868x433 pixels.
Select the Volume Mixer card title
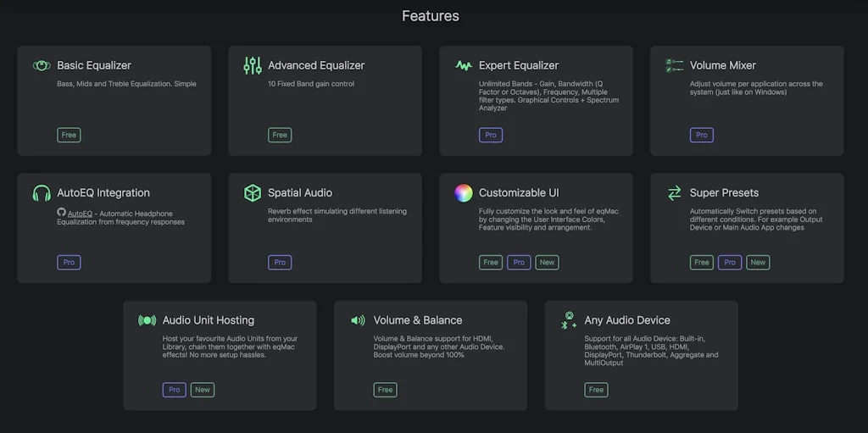pos(722,65)
